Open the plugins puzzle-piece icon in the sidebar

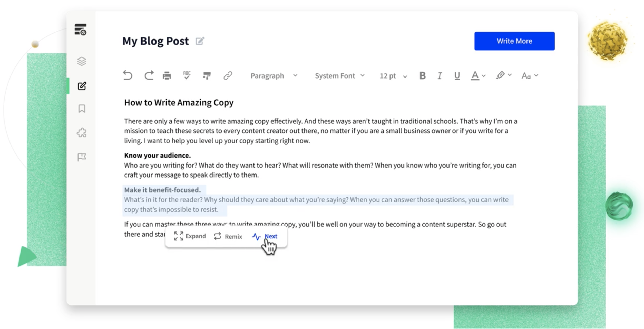[81, 132]
